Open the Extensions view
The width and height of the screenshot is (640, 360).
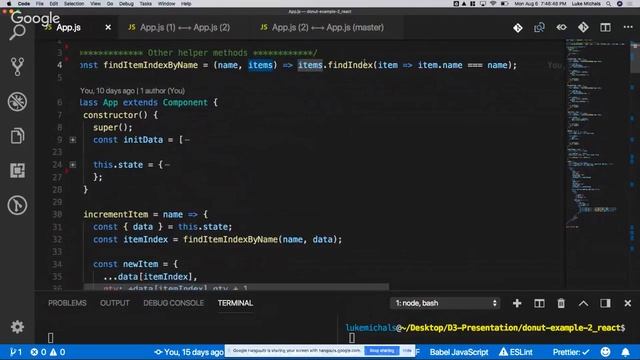[x=17, y=170]
